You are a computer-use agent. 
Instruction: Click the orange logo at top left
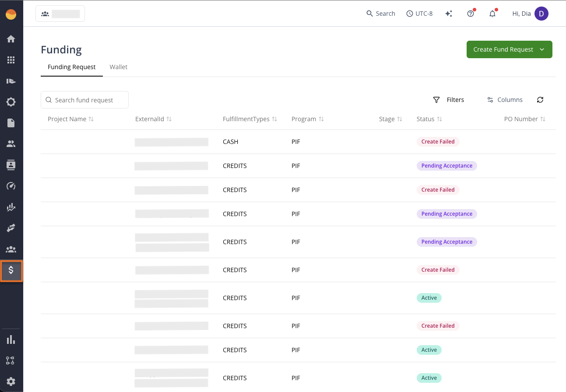(11, 14)
